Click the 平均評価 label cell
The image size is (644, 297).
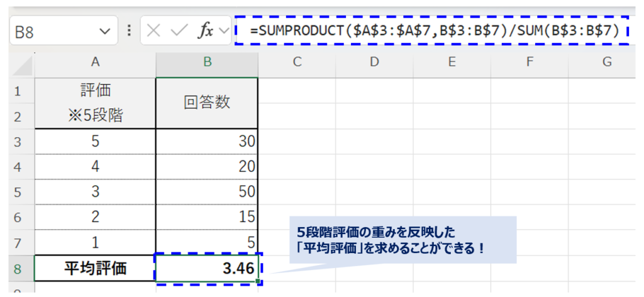point(96,269)
